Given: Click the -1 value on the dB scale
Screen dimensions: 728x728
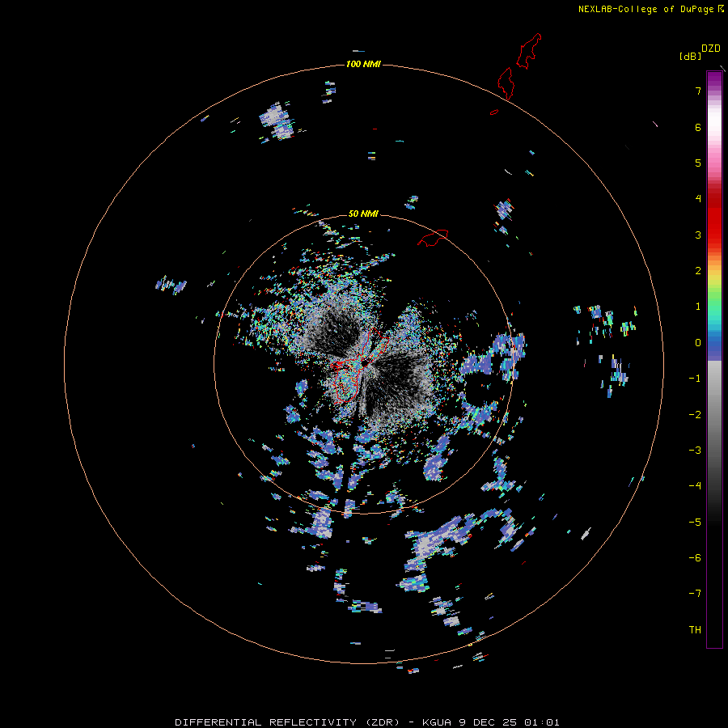Looking at the screenshot, I should [695, 379].
